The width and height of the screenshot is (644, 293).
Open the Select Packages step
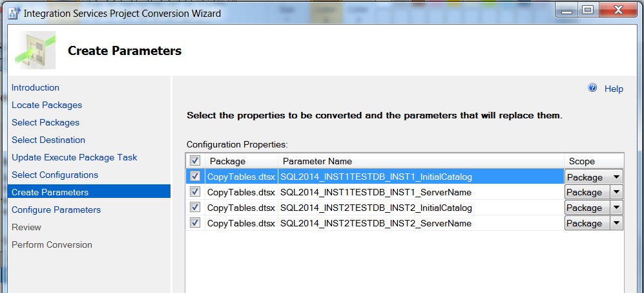click(x=45, y=122)
